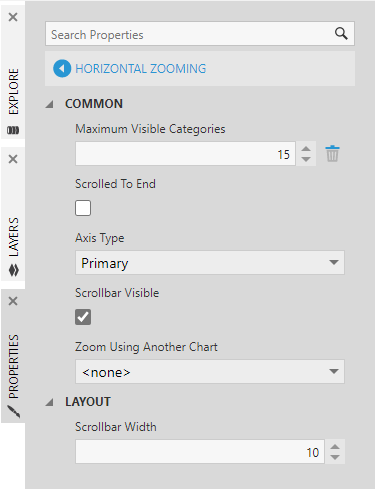The image size is (375, 489).
Task: Open the Zoom Using Another Chart dropdown
Action: pos(210,371)
